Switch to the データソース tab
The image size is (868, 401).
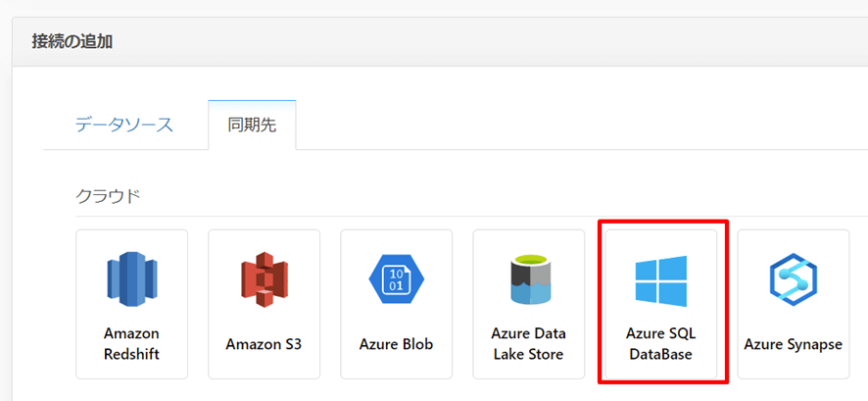point(124,125)
